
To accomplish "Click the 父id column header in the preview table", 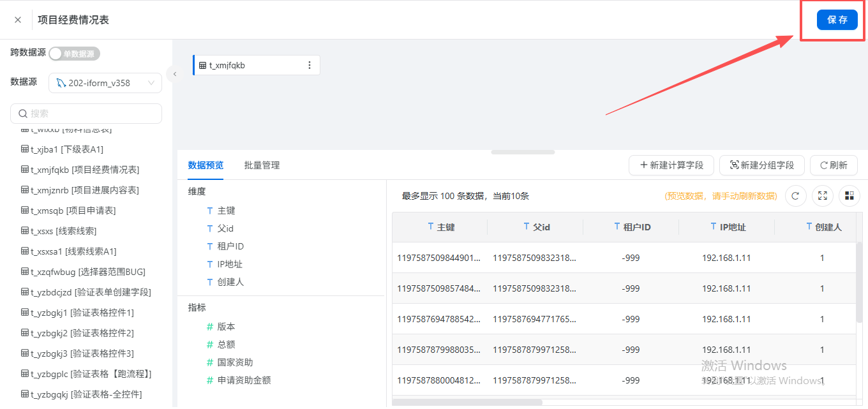I will (x=535, y=227).
